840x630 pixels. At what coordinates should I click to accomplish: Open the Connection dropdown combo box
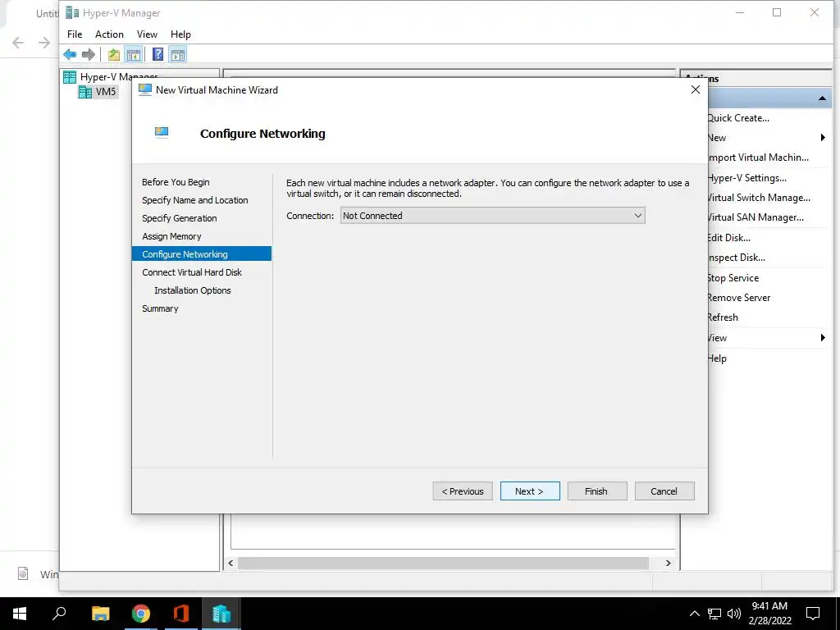pyautogui.click(x=492, y=216)
